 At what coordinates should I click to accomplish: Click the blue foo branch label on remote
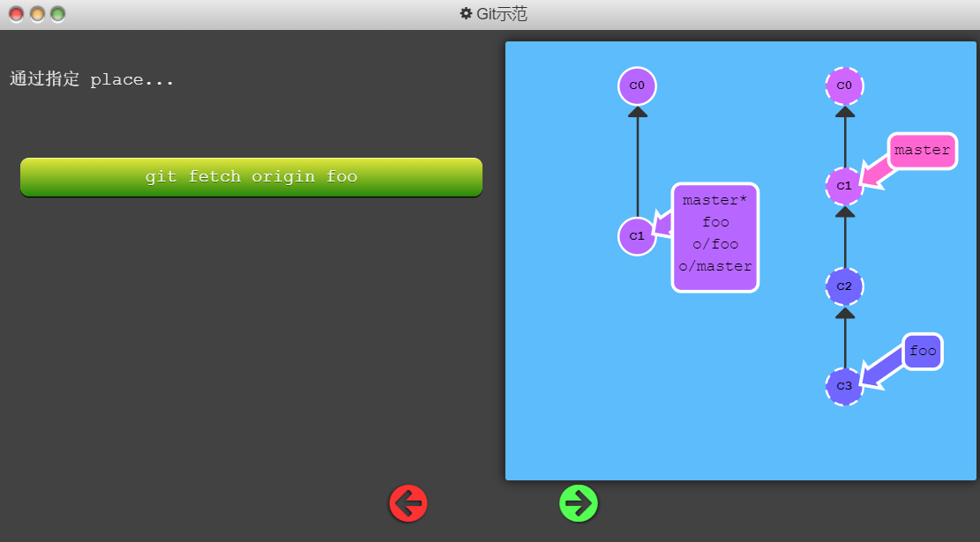(923, 352)
